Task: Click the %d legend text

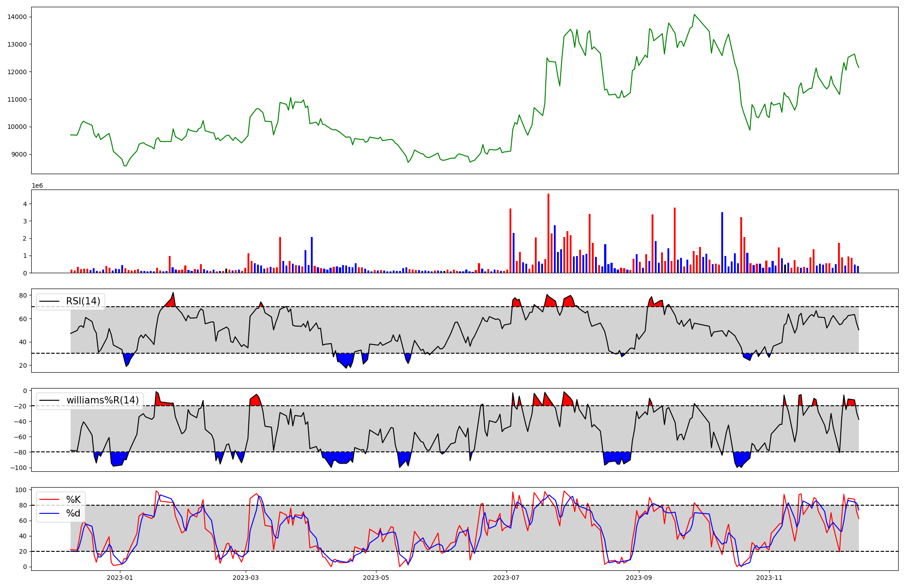Action: pos(73,513)
